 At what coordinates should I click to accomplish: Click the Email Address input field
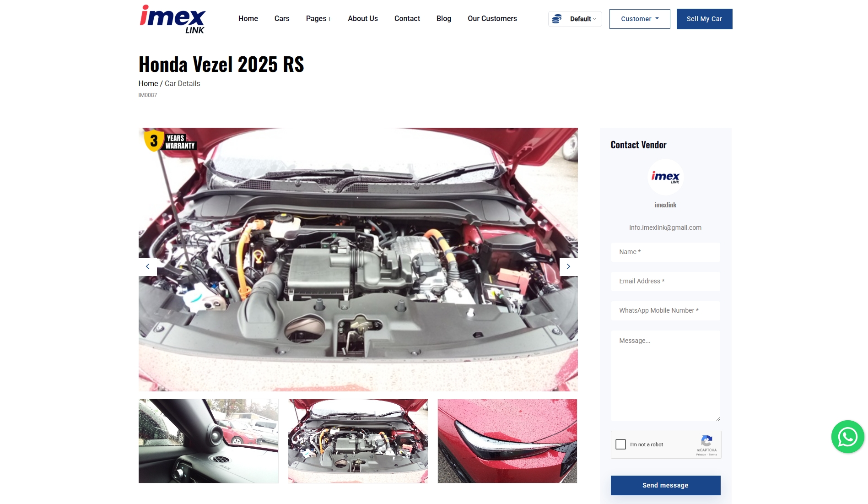point(665,281)
